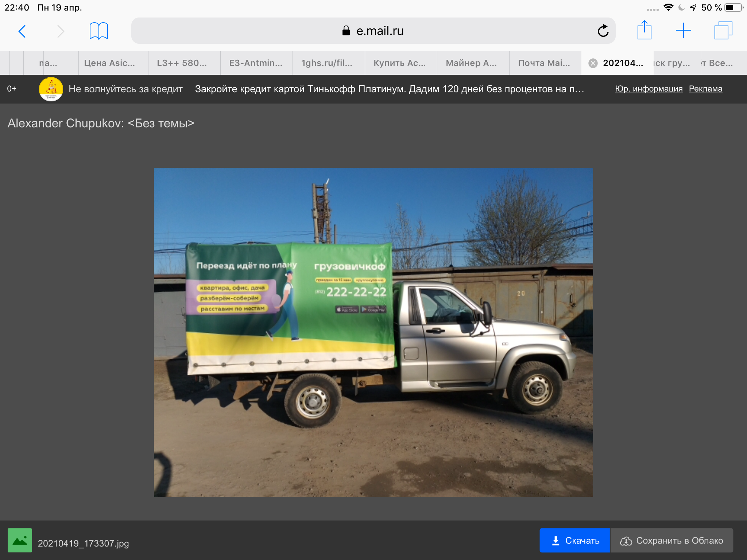Reload the page with refresh icon
747x560 pixels.
[x=603, y=31]
